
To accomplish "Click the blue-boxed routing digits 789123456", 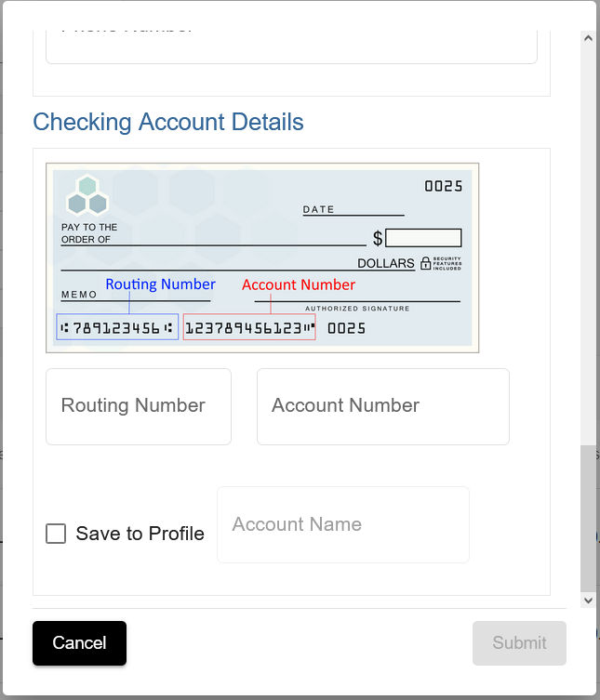I will pyautogui.click(x=117, y=327).
